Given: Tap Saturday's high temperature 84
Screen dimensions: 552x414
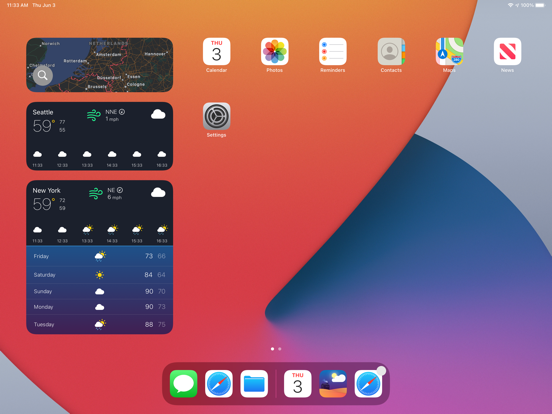Looking at the screenshot, I should pos(148,275).
